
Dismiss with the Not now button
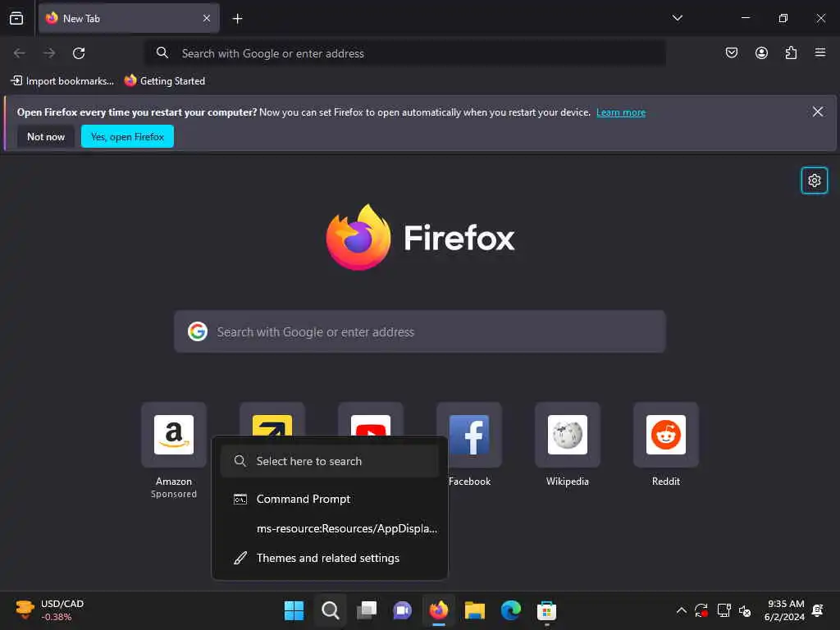46,137
